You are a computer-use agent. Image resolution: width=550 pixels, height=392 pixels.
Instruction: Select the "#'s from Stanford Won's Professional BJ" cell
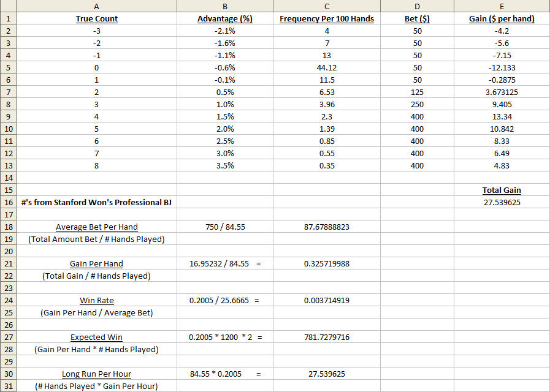96,203
